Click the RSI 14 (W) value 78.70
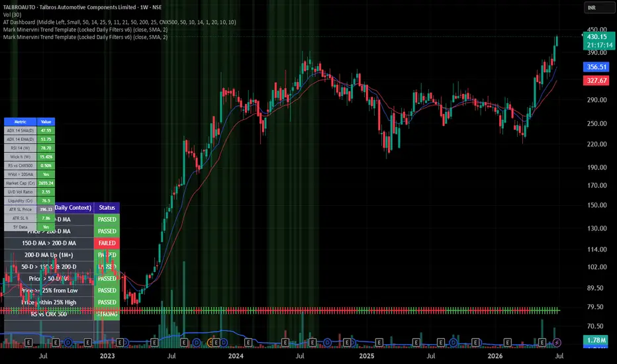This screenshot has width=617, height=364. 46,148
